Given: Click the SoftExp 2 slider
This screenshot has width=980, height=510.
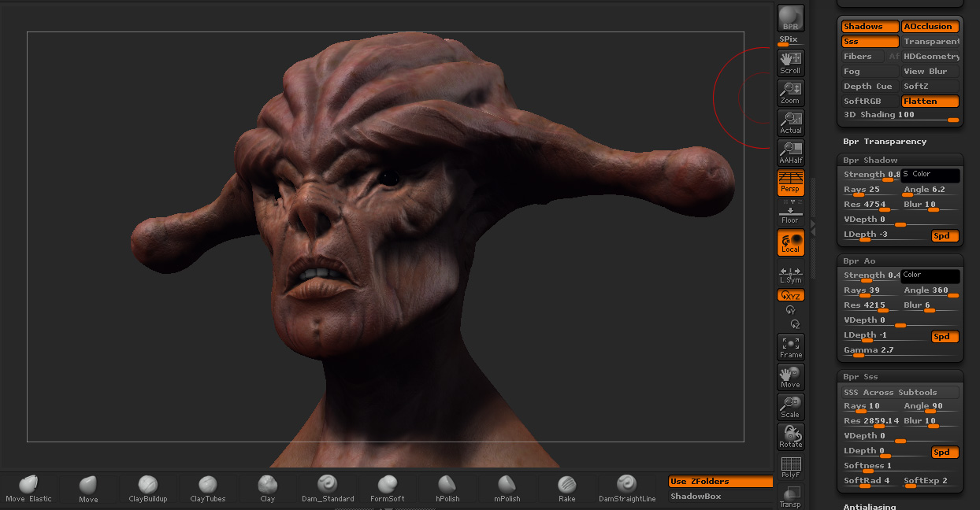Looking at the screenshot, I should coord(930,482).
